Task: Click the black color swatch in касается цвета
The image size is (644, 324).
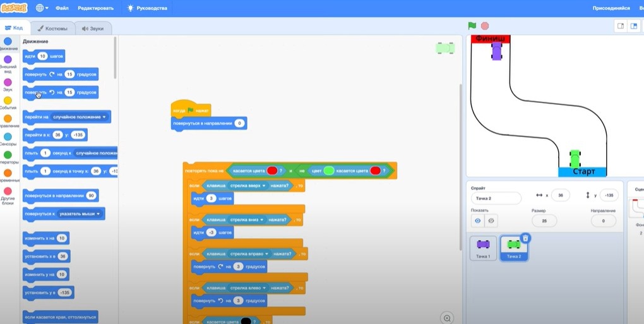Action: 246,321
